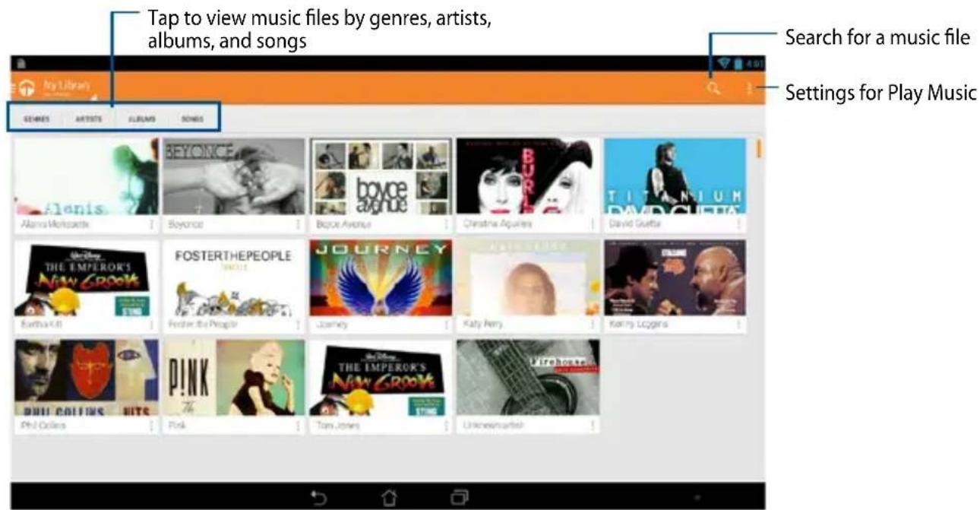The width and height of the screenshot is (980, 510).
Task: Open Unknown artist guitar cover art
Action: [x=528, y=378]
